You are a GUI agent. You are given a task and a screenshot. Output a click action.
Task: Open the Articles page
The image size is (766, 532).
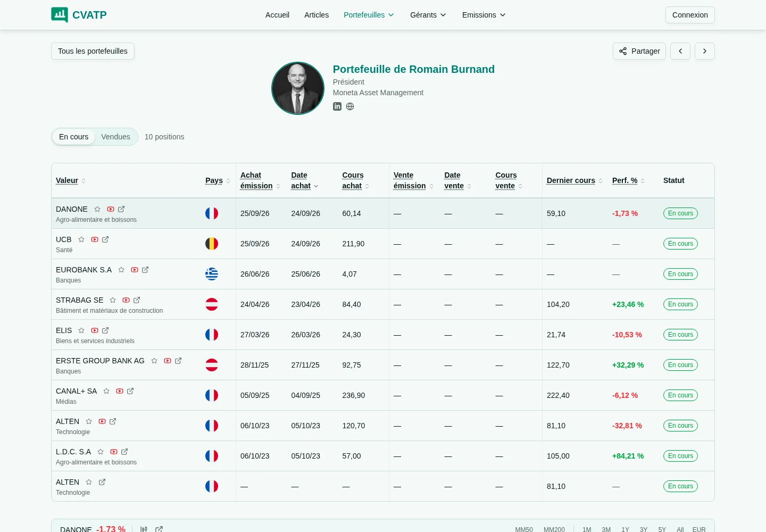(317, 15)
